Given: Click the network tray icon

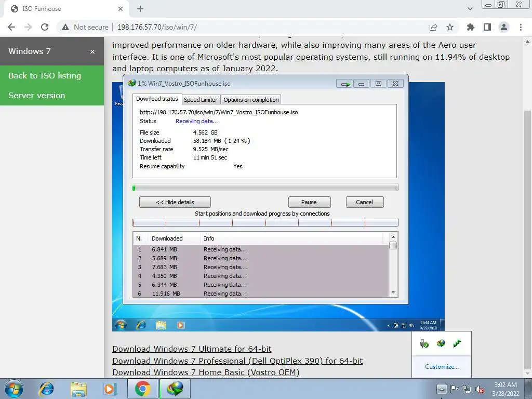Looking at the screenshot, I should 467,389.
